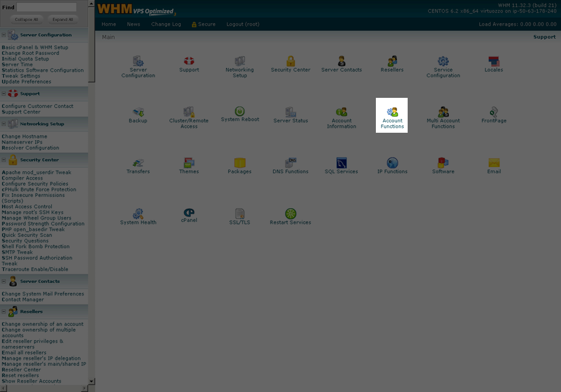Open Service Configuration gear icon
The height and width of the screenshot is (392, 561).
click(x=443, y=61)
